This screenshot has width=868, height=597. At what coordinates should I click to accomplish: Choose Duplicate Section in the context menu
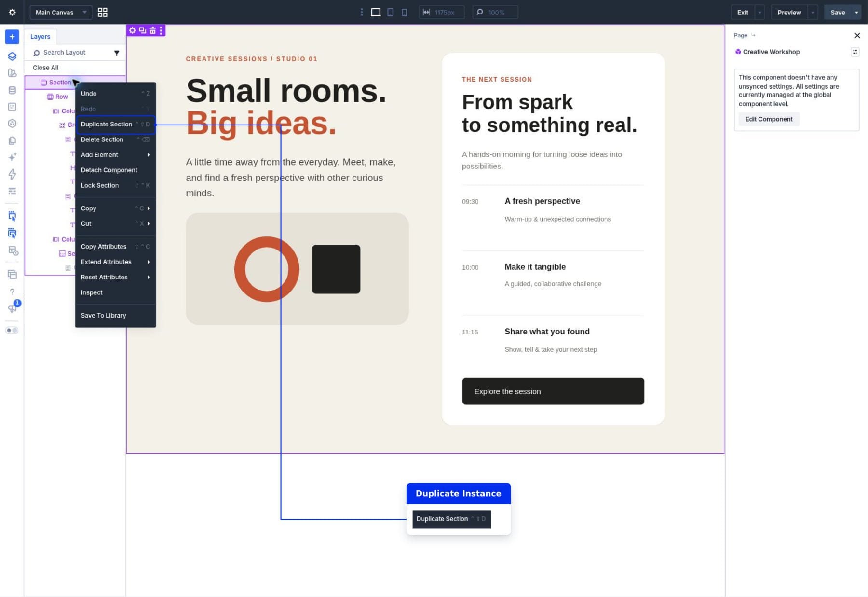point(115,125)
